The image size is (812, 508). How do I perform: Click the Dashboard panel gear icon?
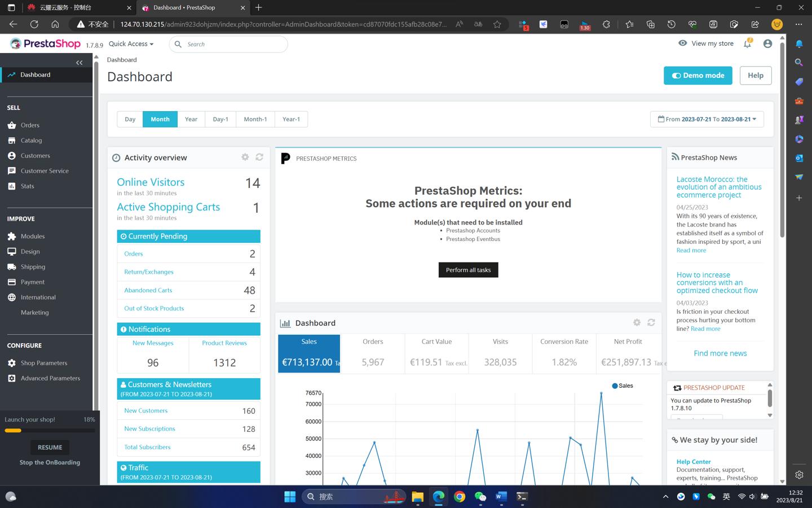coord(637,322)
